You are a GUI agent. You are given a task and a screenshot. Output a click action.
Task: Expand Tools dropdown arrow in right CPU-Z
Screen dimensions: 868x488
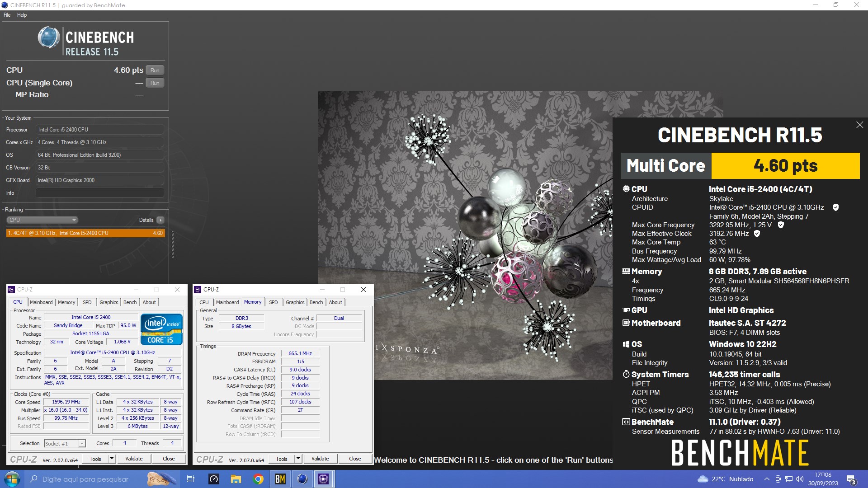tap(298, 459)
